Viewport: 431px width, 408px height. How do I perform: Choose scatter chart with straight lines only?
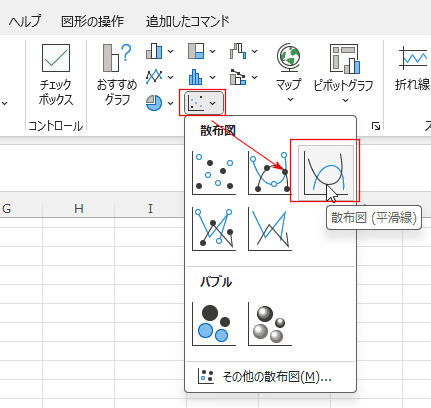coord(269,229)
